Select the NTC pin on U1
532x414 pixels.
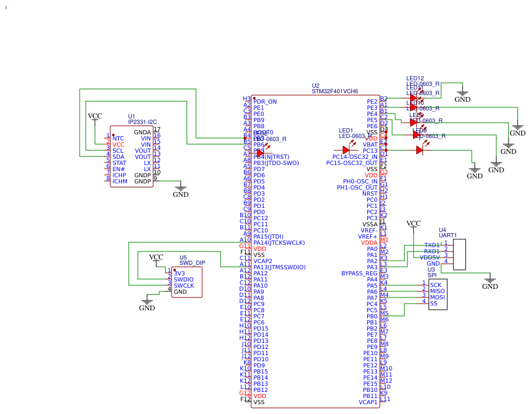coord(118,139)
